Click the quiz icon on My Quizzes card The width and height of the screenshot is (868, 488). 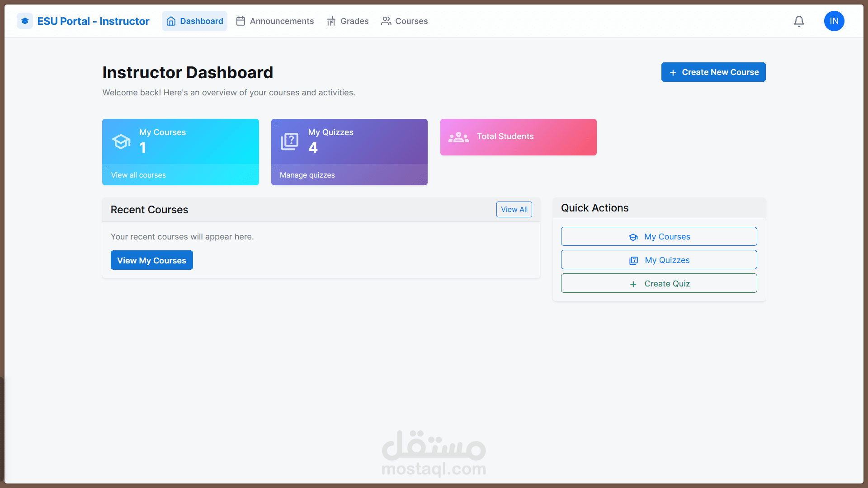290,141
